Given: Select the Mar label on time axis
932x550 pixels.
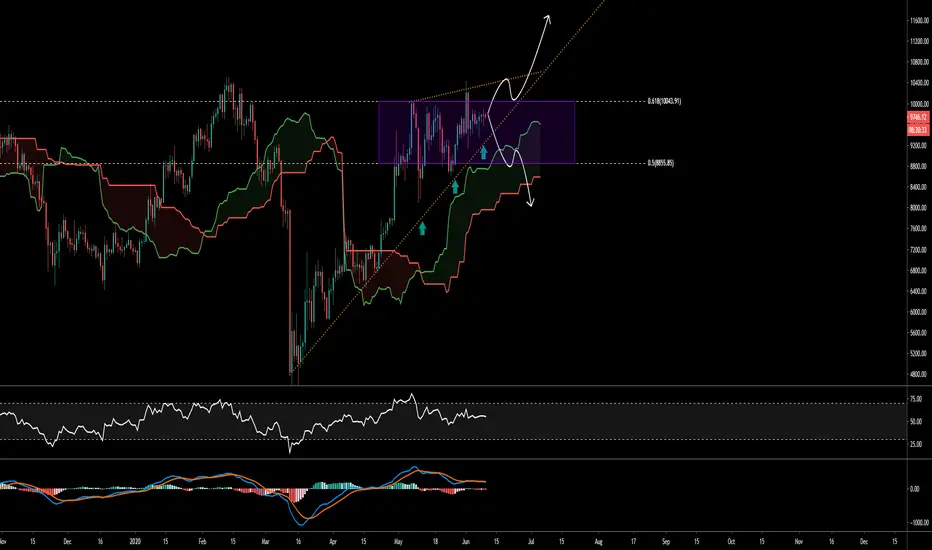Looking at the screenshot, I should tap(265, 542).
